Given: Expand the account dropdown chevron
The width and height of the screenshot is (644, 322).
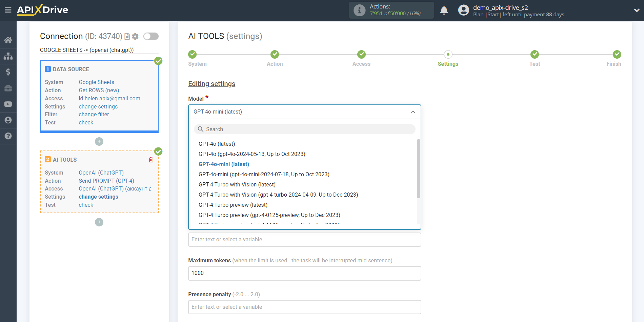Looking at the screenshot, I should (x=637, y=10).
